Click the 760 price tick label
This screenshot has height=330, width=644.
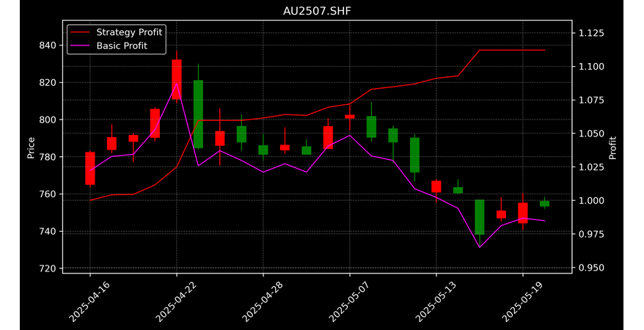click(x=48, y=194)
